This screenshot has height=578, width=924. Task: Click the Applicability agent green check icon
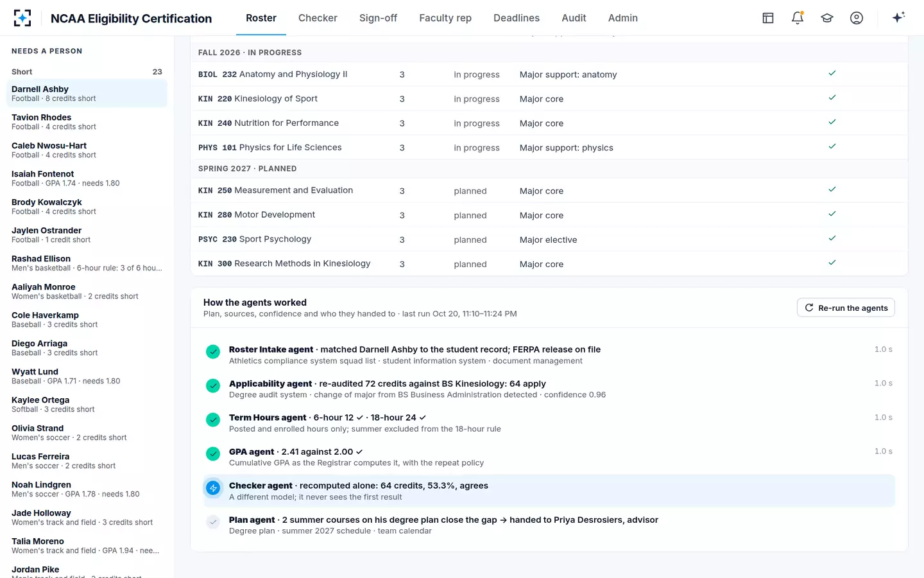(213, 385)
